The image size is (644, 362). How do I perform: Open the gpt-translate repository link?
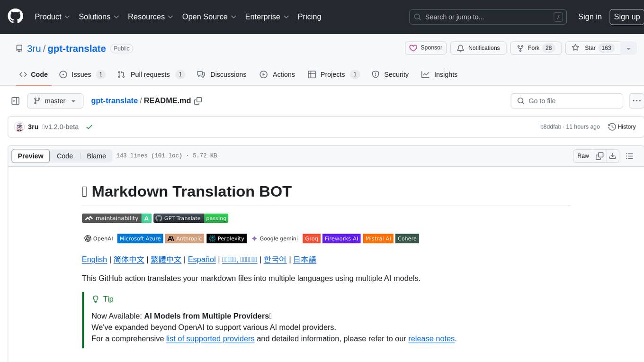77,48
